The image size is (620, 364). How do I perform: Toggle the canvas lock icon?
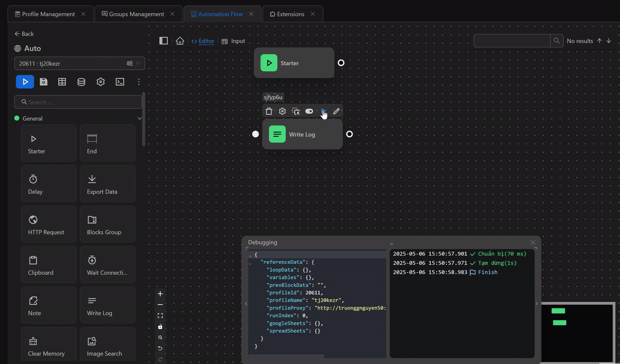click(160, 327)
